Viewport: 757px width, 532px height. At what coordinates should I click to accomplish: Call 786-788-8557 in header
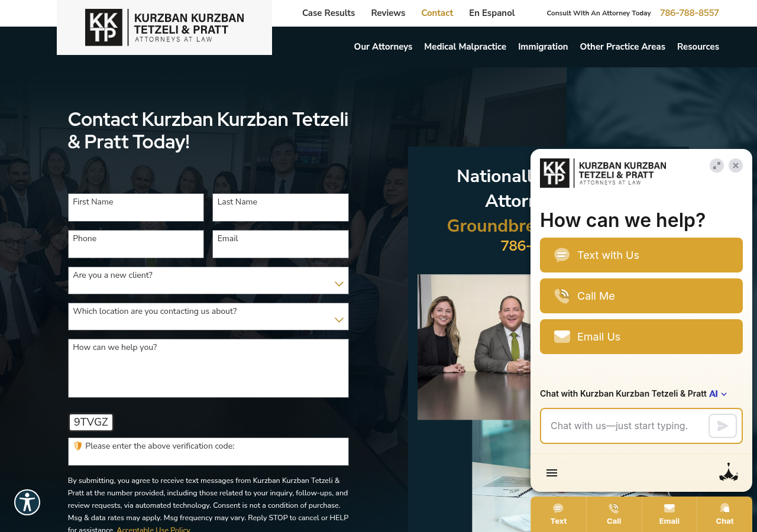(690, 13)
